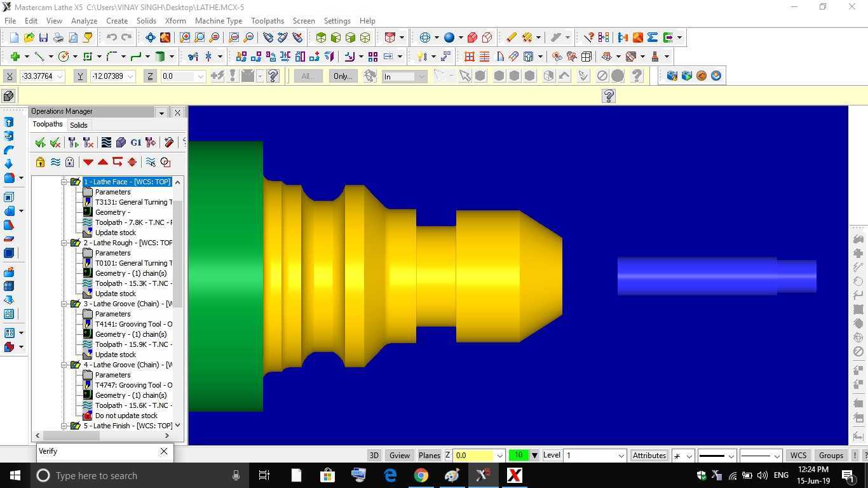
Task: Select the shaded blue sphere icon
Action: [449, 37]
